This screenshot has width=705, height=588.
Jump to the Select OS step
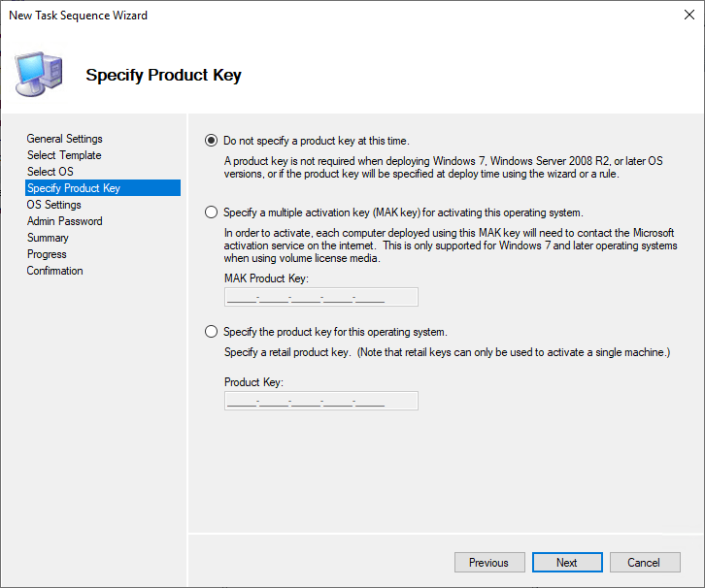[50, 172]
